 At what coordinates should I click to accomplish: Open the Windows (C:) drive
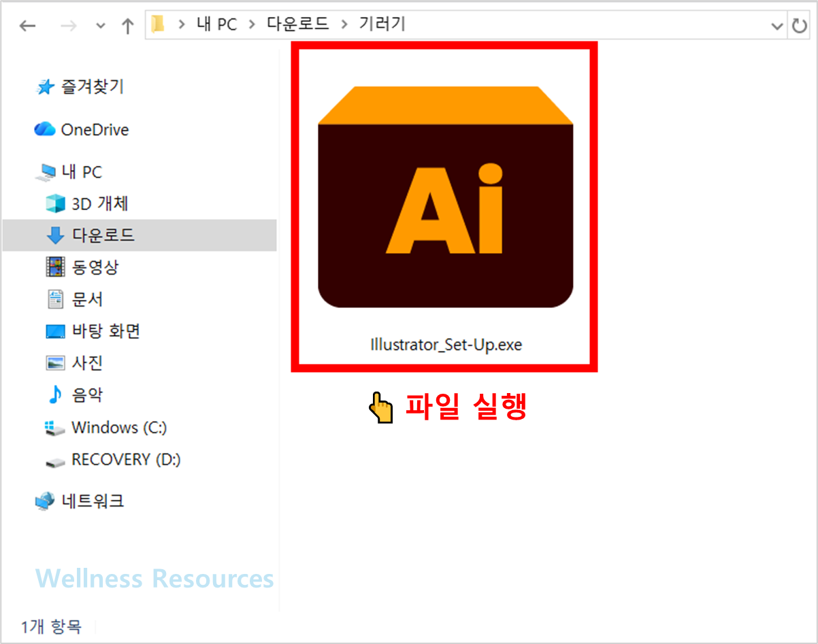pyautogui.click(x=119, y=428)
